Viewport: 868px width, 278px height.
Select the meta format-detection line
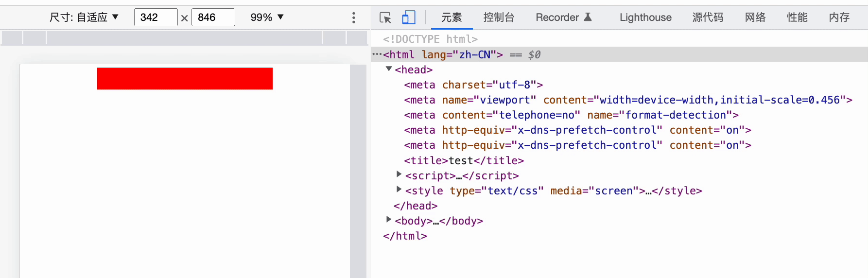(571, 115)
